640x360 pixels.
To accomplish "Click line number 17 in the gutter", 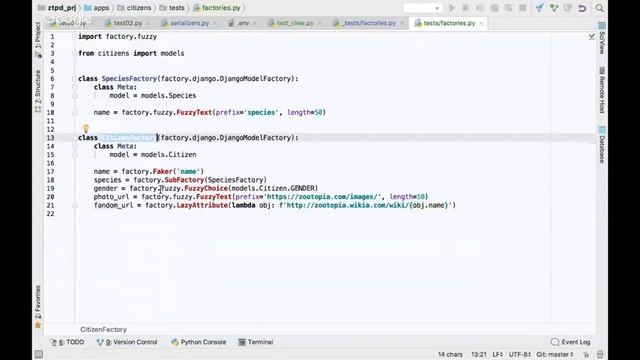I will tap(50, 171).
